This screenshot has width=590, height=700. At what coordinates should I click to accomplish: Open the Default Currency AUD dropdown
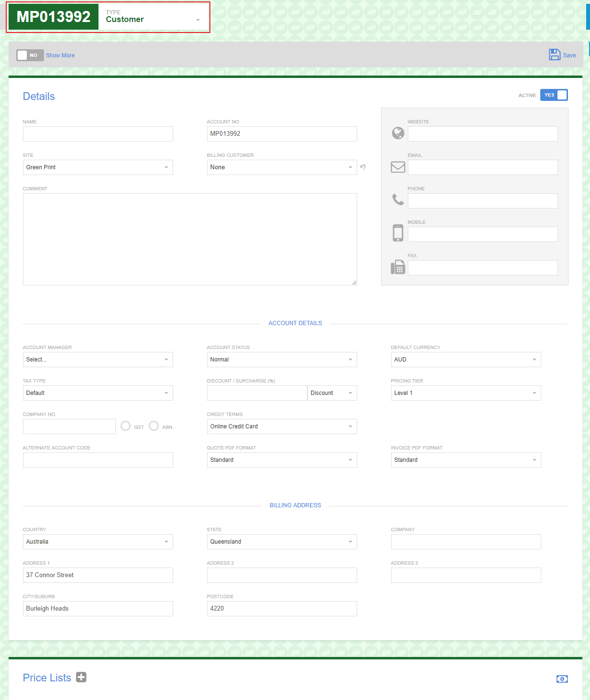coord(466,360)
